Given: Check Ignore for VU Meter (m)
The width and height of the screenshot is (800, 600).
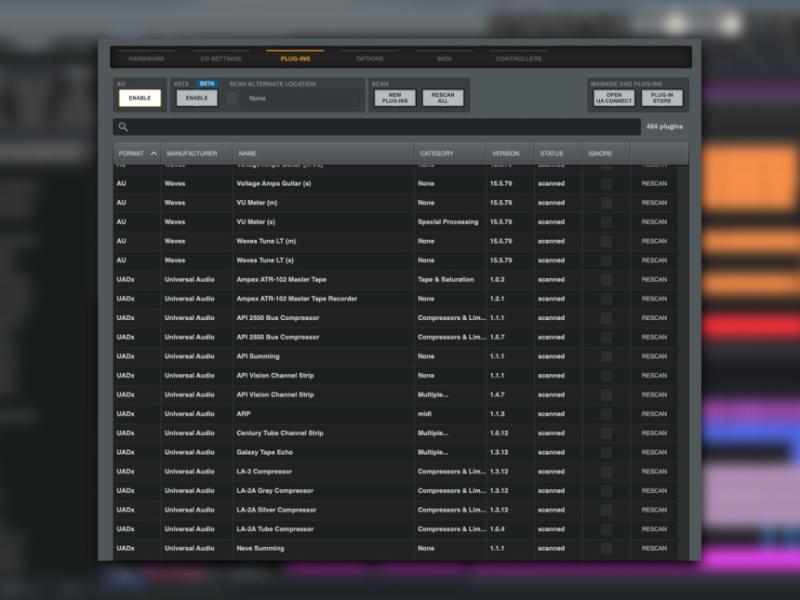Looking at the screenshot, I should click(606, 203).
